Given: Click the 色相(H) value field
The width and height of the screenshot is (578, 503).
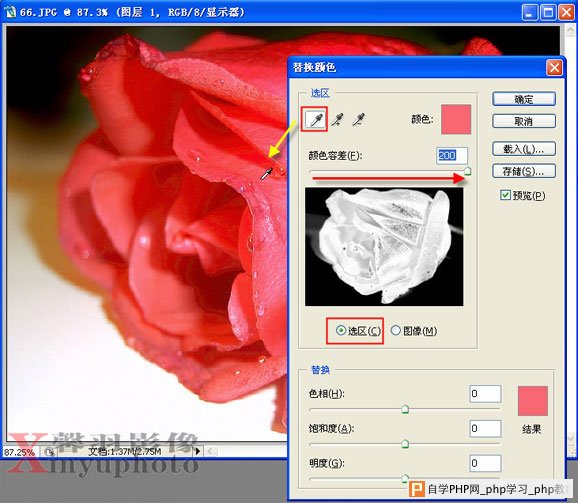Looking at the screenshot, I should (485, 394).
